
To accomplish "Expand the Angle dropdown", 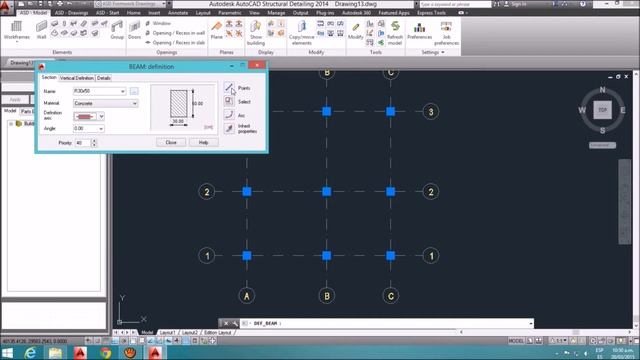I will click(101, 129).
